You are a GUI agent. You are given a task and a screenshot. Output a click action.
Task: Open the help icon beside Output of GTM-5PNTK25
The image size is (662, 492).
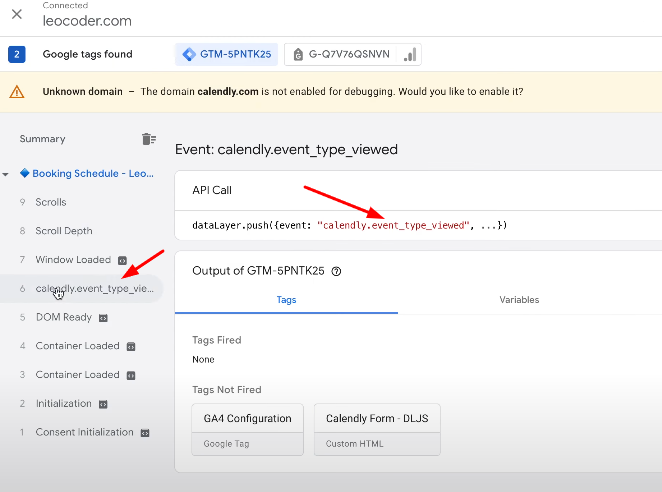pos(336,271)
